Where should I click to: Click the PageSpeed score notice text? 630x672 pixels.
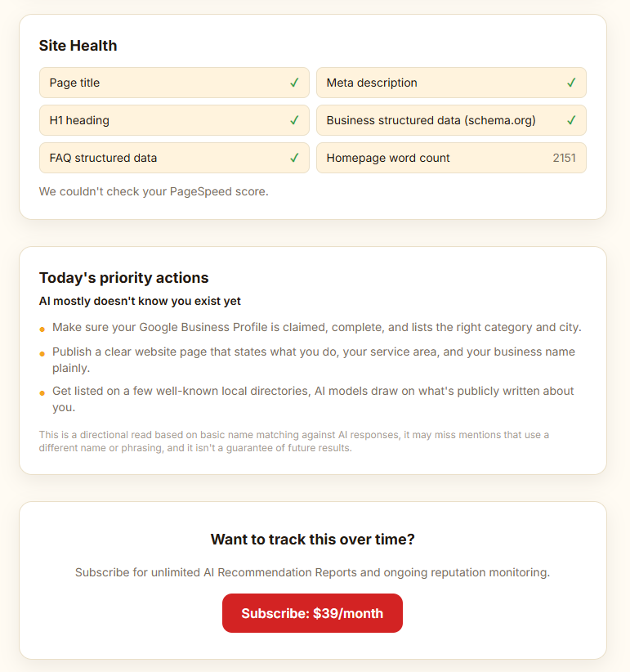[154, 191]
